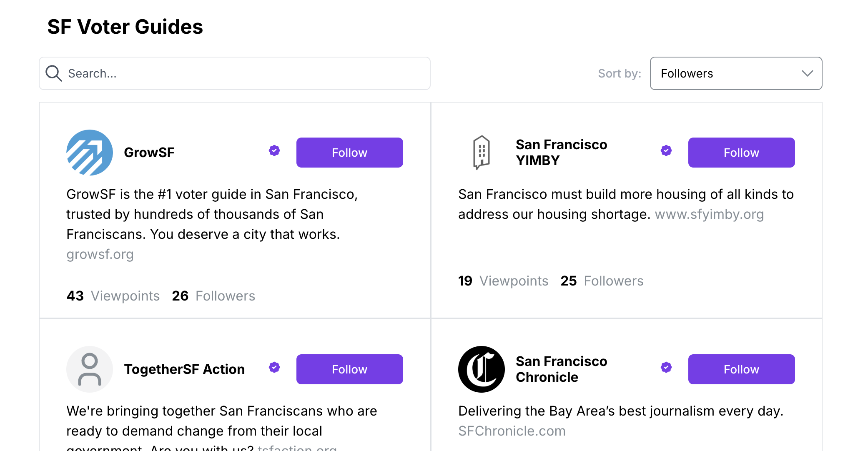Screen dimensions: 868x451
Task: Follow TogetherSF Action guide
Action: tap(349, 369)
